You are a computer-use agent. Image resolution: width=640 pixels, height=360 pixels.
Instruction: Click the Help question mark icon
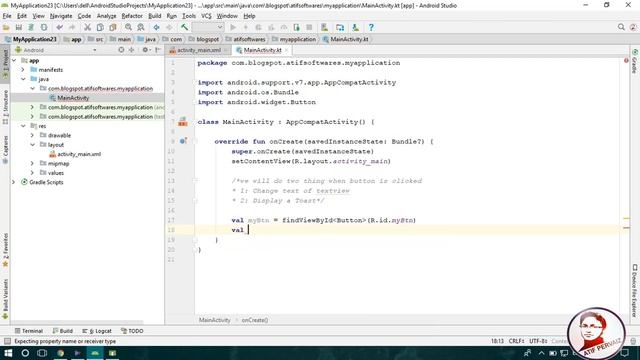[371, 27]
